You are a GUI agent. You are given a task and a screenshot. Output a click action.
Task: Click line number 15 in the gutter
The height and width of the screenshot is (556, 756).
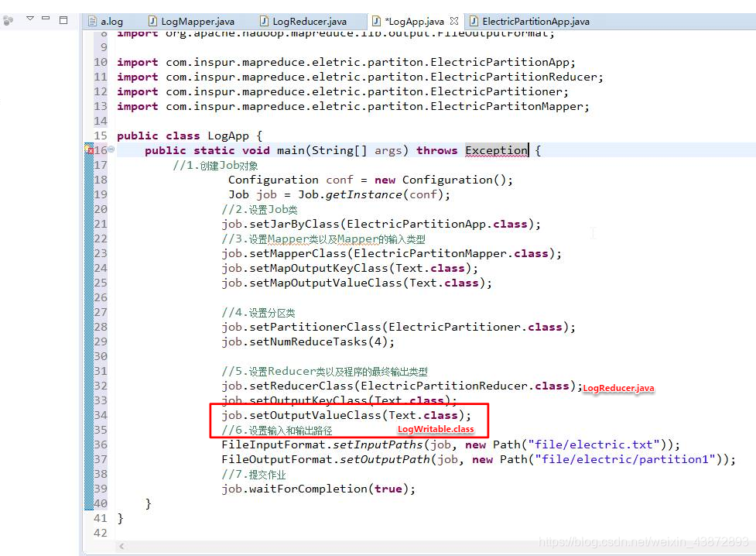click(x=101, y=136)
